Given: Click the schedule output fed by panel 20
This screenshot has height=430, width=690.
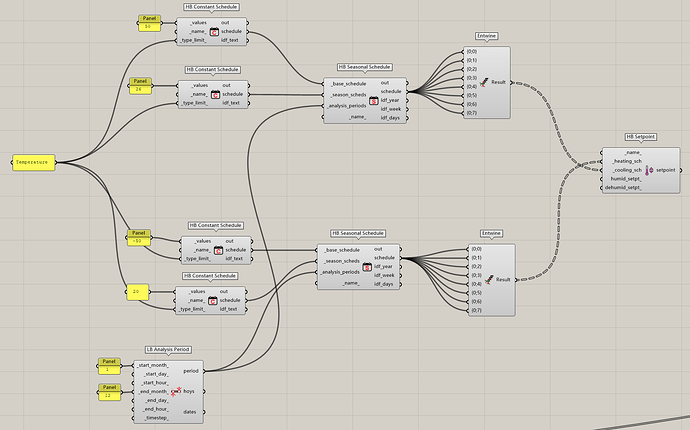Looking at the screenshot, I should (x=230, y=301).
